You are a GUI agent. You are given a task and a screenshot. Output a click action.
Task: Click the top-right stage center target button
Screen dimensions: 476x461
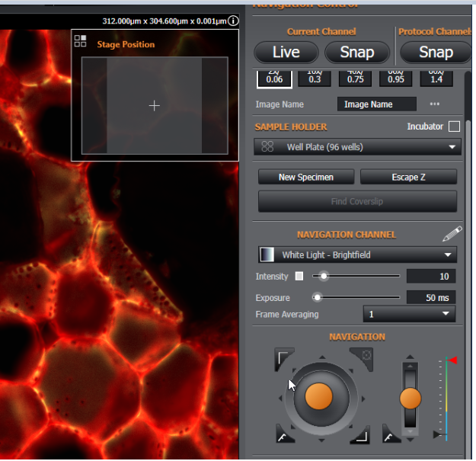[360, 357]
